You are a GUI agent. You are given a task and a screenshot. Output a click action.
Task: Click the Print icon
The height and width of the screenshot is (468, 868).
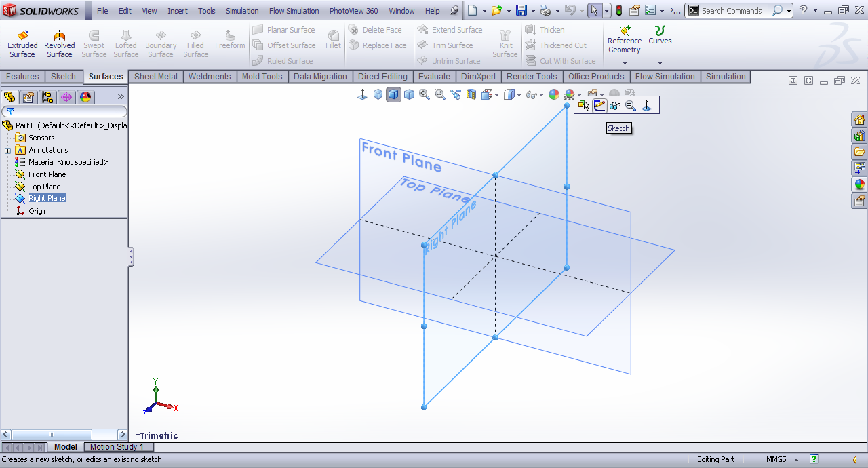coord(546,10)
